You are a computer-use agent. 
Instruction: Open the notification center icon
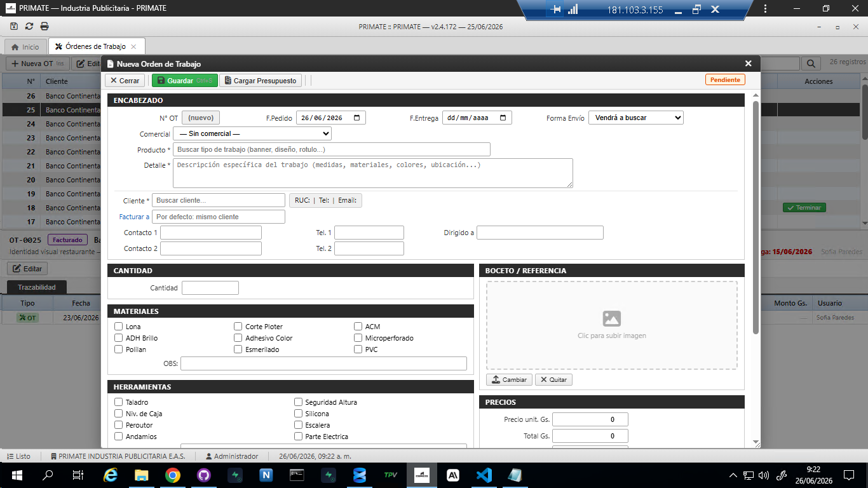[848, 475]
